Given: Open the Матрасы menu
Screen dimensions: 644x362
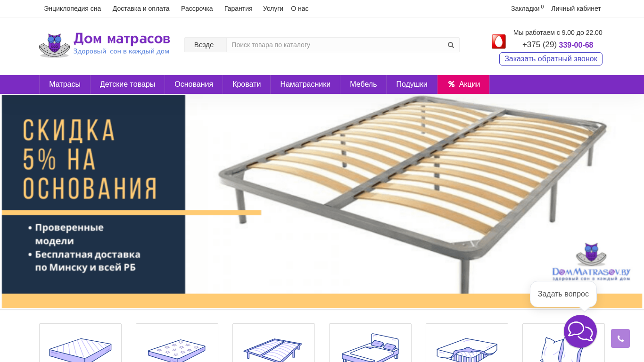Looking at the screenshot, I should tap(65, 84).
